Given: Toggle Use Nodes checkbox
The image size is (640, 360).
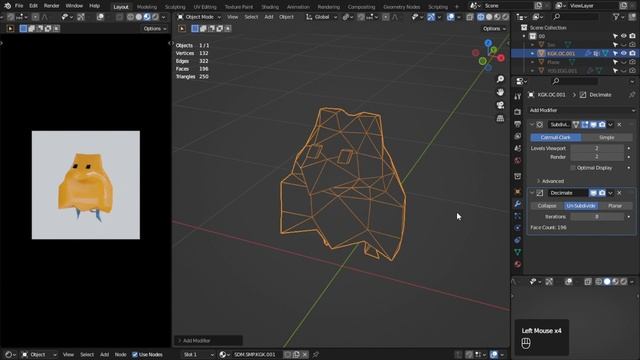Looking at the screenshot, I should (x=135, y=355).
